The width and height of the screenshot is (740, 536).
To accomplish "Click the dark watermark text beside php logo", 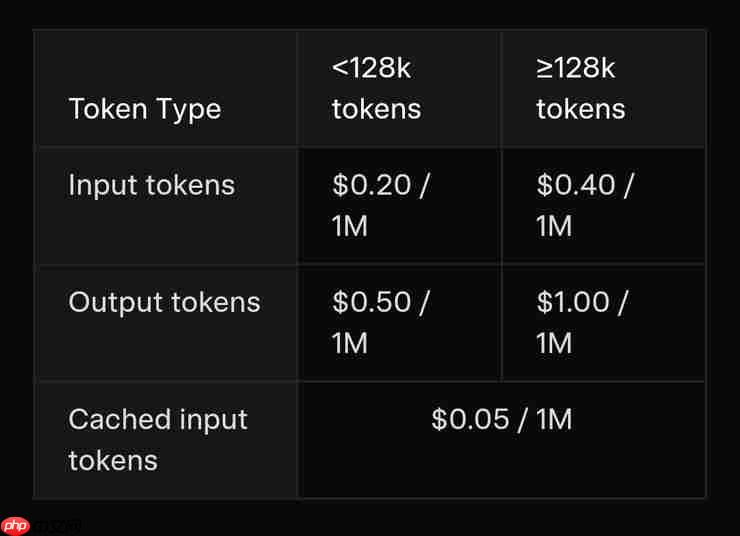I will (x=58, y=526).
